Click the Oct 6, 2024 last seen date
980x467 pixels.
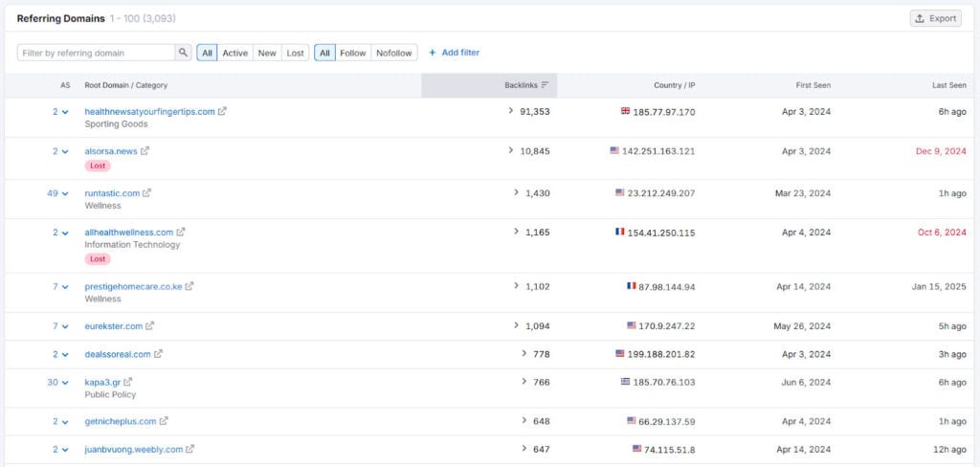click(942, 232)
